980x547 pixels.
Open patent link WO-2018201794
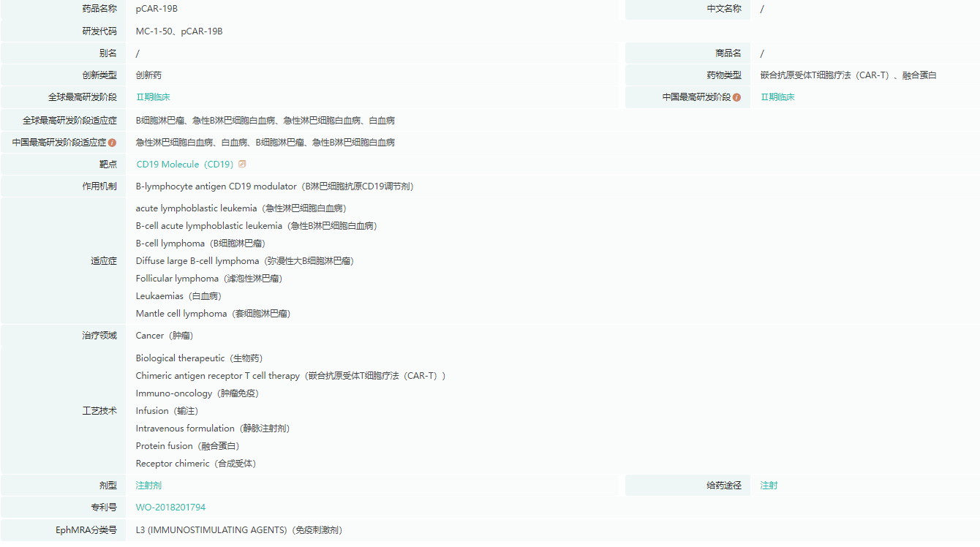171,508
